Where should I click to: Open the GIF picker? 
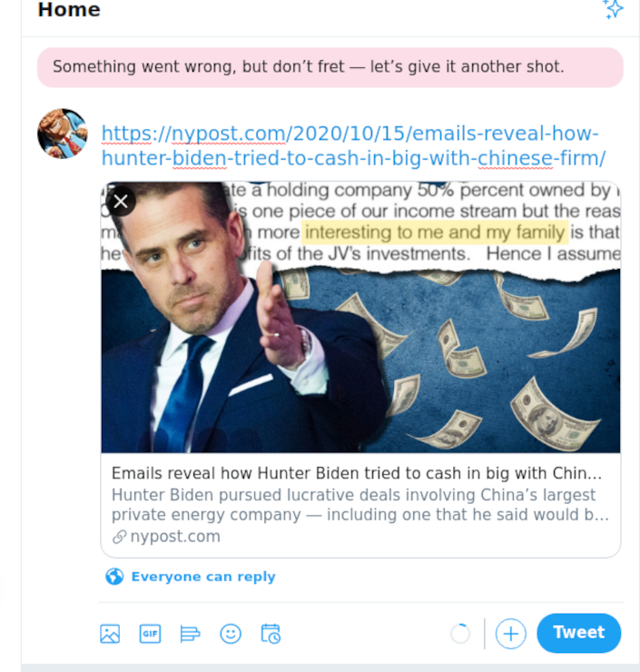(150, 634)
